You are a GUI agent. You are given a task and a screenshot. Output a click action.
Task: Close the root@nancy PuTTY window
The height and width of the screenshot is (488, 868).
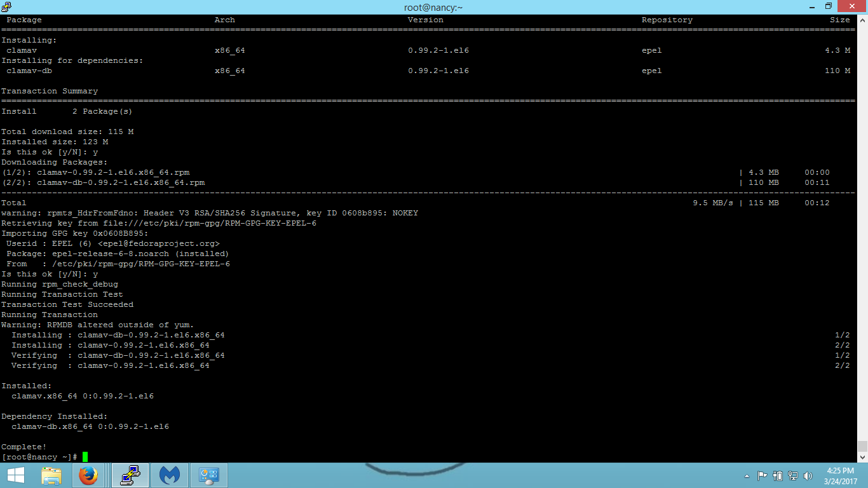coord(852,6)
